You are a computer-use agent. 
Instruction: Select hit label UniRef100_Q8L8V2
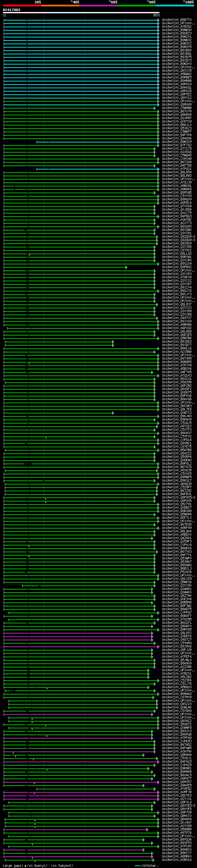177,633
